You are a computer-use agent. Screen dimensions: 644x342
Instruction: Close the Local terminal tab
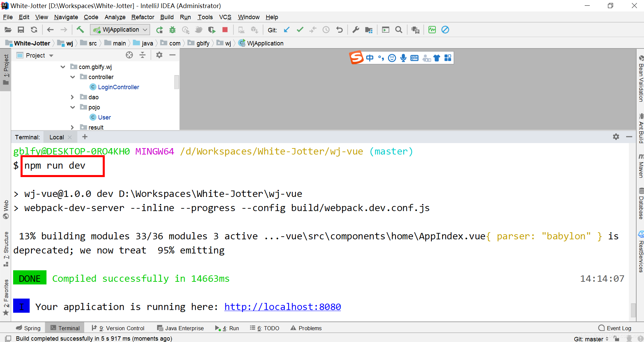[x=70, y=137]
